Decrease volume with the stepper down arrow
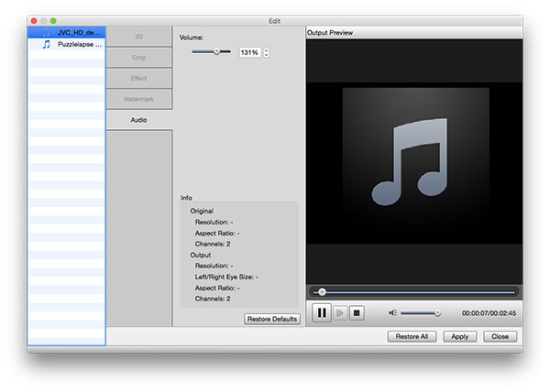Image resolution: width=550 pixels, height=392 pixels. (267, 55)
